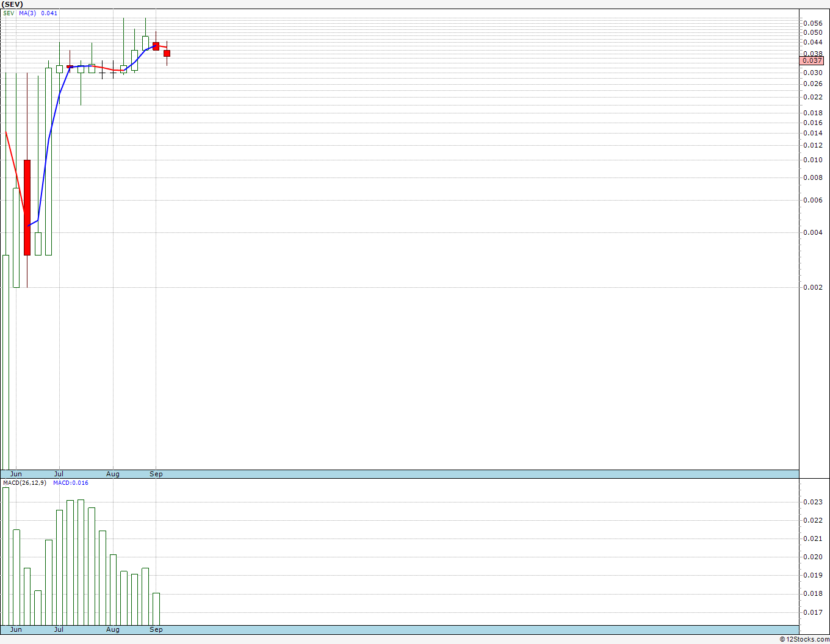Click the 0.056 price axis label
This screenshot has width=830, height=644.
813,23
